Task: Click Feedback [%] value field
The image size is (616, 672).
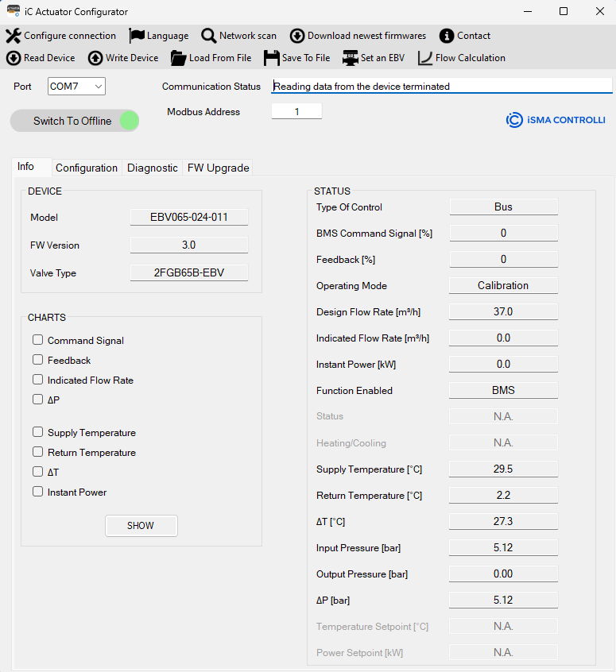Action: pyautogui.click(x=504, y=259)
